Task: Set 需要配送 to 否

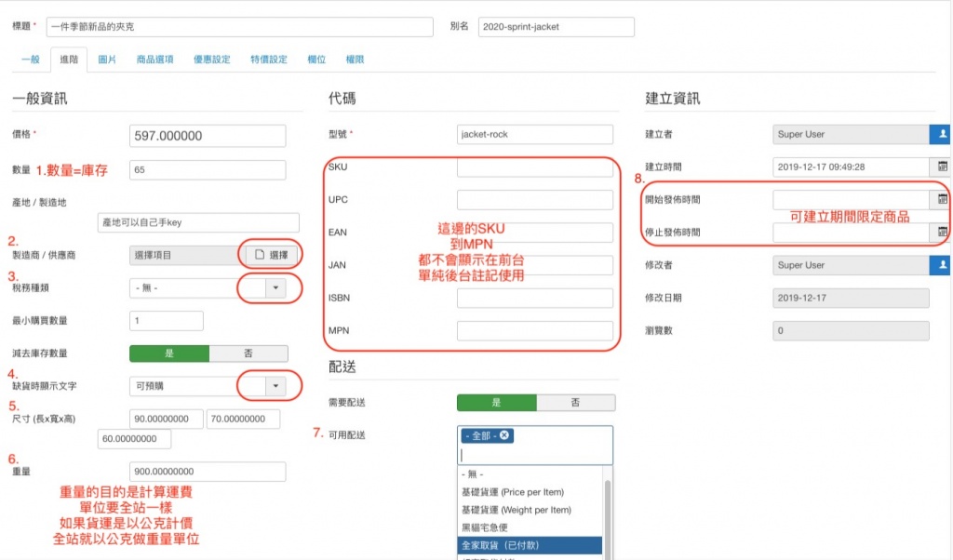Action: (x=575, y=403)
